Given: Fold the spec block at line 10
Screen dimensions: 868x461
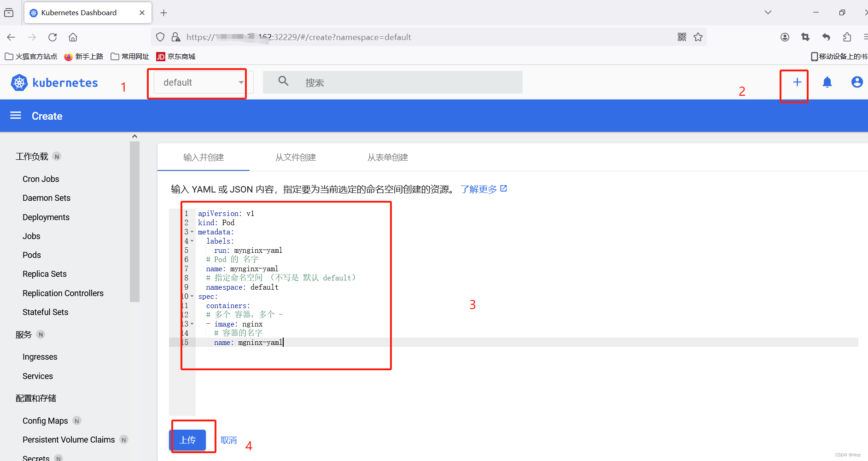Looking at the screenshot, I should tap(192, 297).
